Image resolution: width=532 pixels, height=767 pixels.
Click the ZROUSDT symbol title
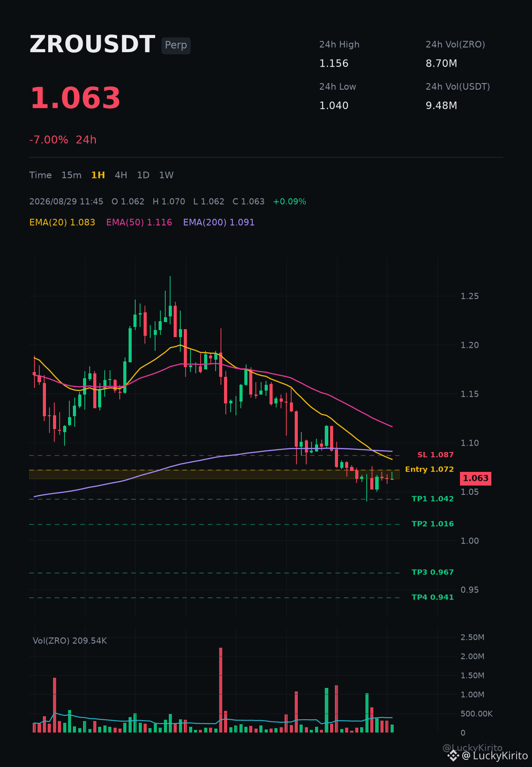(x=92, y=45)
